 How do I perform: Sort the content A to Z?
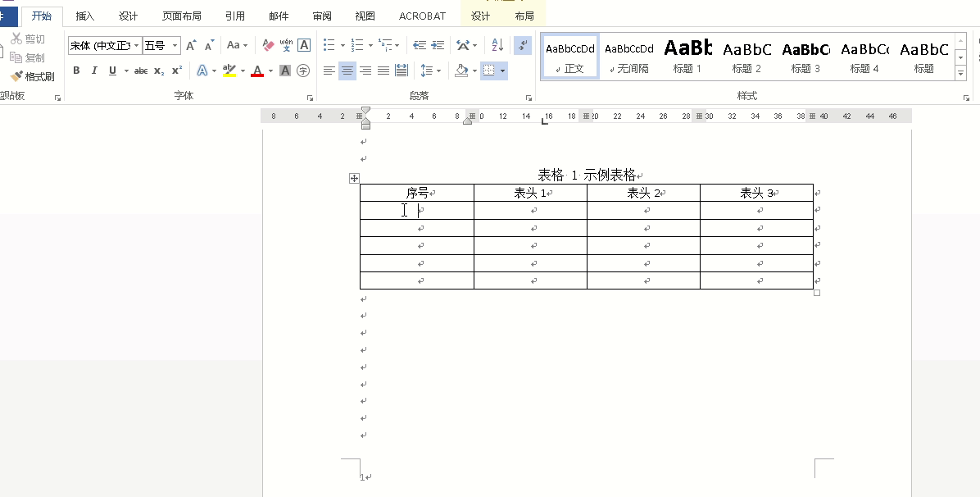click(x=497, y=45)
